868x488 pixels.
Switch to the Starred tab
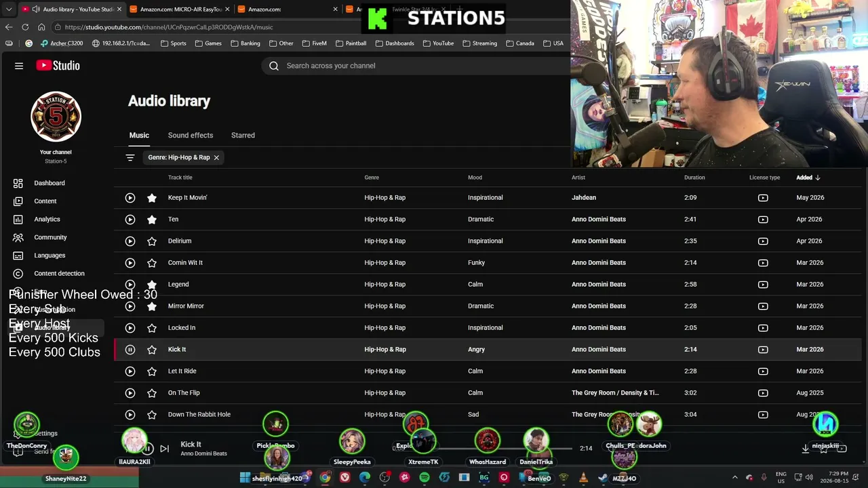(243, 136)
